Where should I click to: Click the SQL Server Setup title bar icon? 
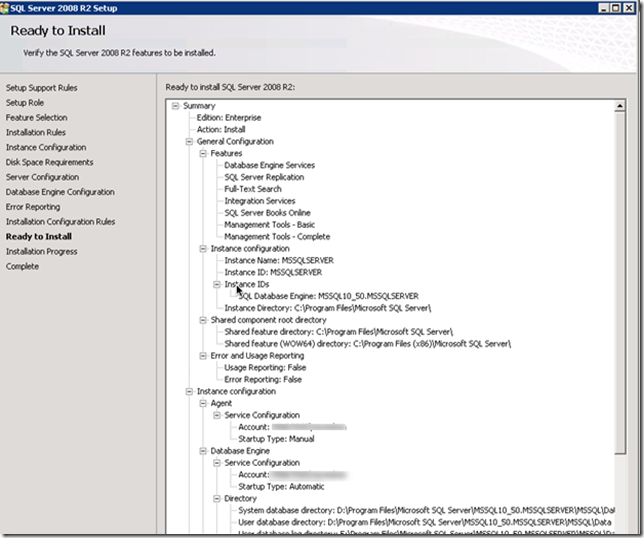(5, 8)
